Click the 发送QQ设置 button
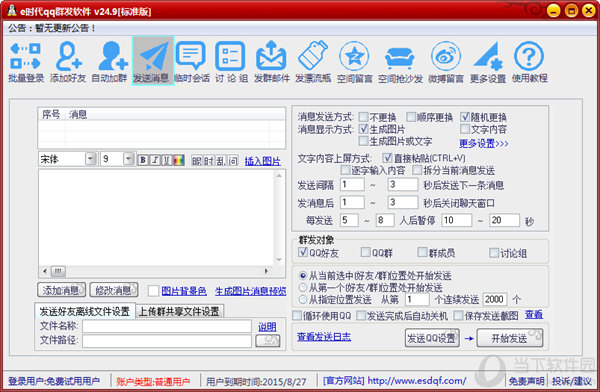The width and height of the screenshot is (600, 392). pos(432,338)
